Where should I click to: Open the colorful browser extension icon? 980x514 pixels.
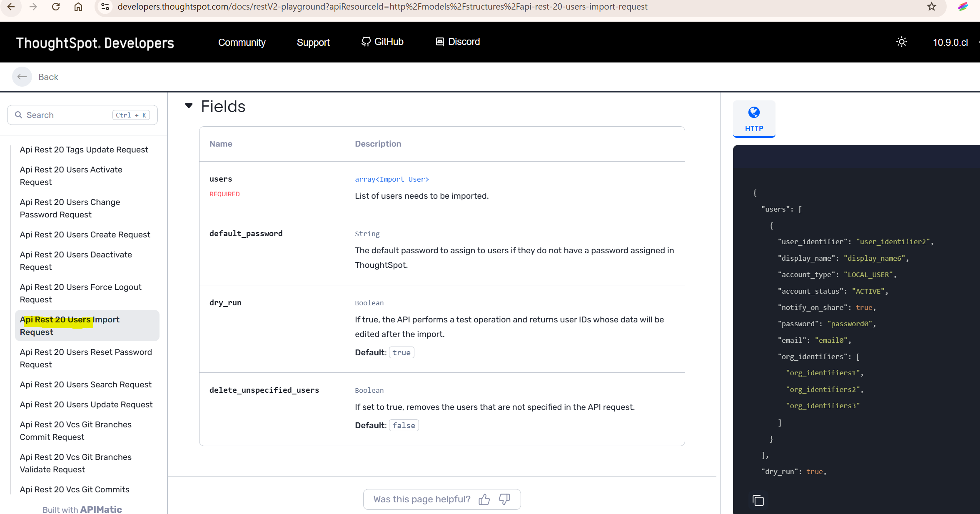pos(963,7)
